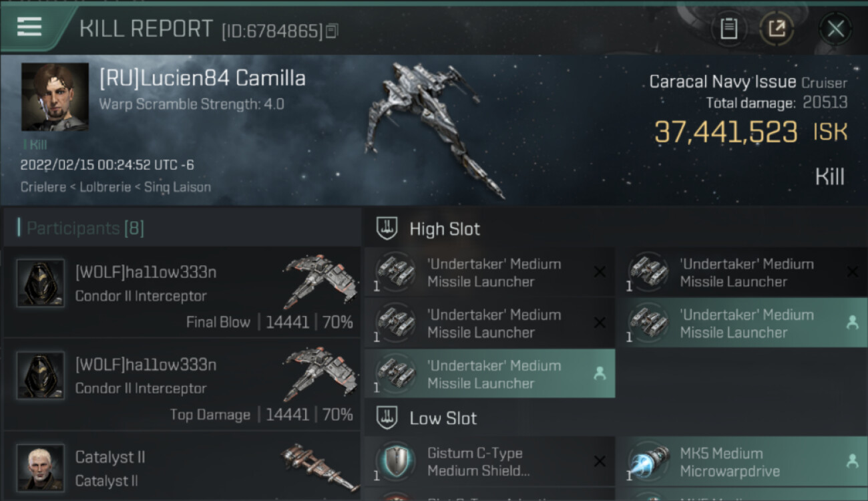The height and width of the screenshot is (501, 868).
Task: Open the hamburger menu icon
Action: [29, 27]
